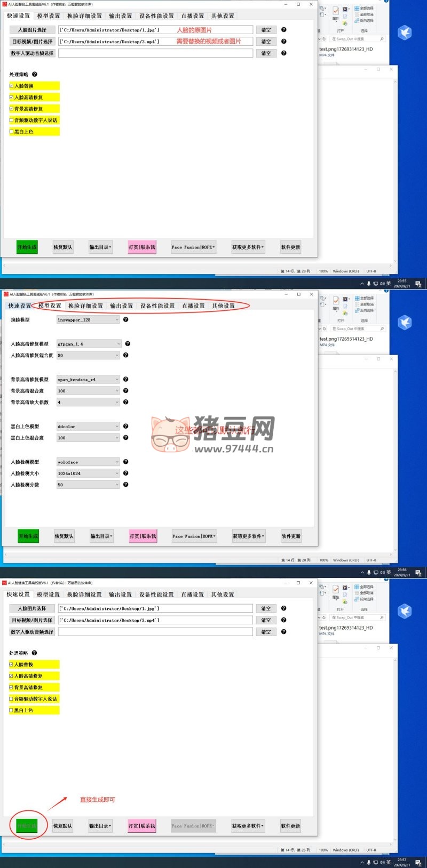Click the question mark next to 人脸高清修复融合度

click(125, 355)
